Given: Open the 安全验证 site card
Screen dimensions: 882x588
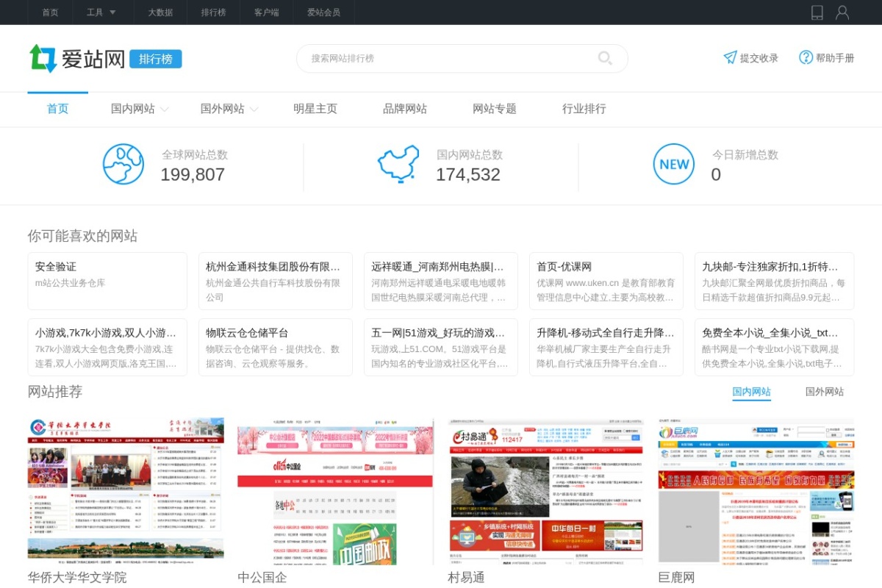Looking at the screenshot, I should click(x=107, y=281).
